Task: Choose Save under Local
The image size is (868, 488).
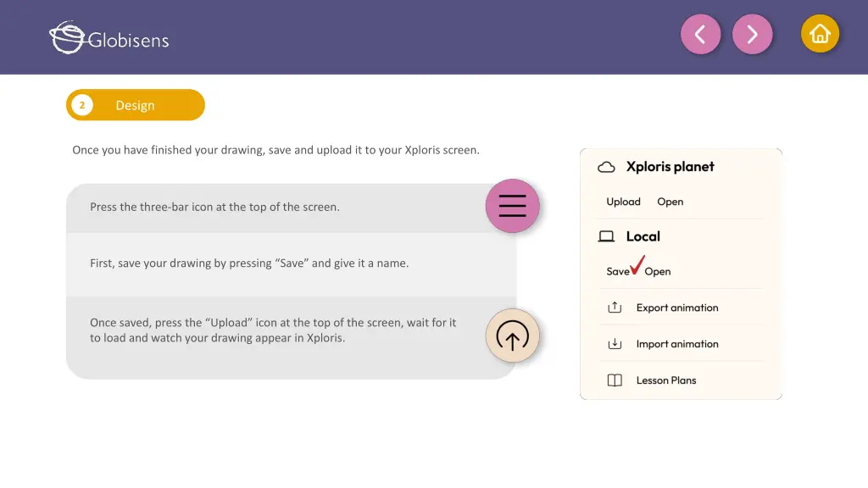Action: coord(618,272)
